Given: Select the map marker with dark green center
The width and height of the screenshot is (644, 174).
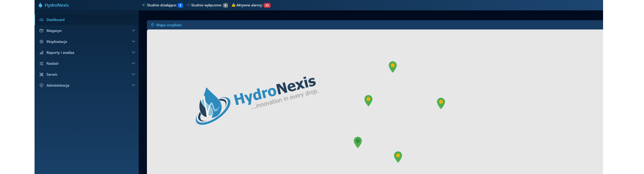Looking at the screenshot, I should tap(358, 142).
